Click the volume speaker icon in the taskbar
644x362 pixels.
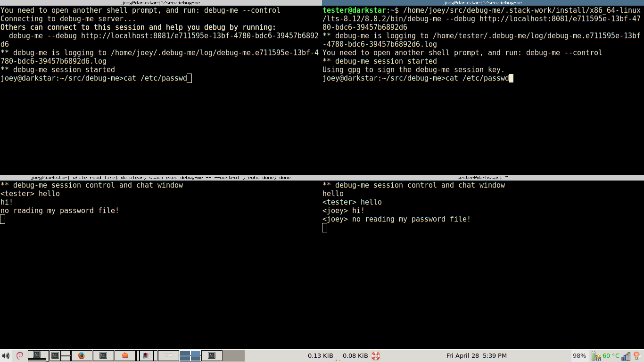(6, 356)
